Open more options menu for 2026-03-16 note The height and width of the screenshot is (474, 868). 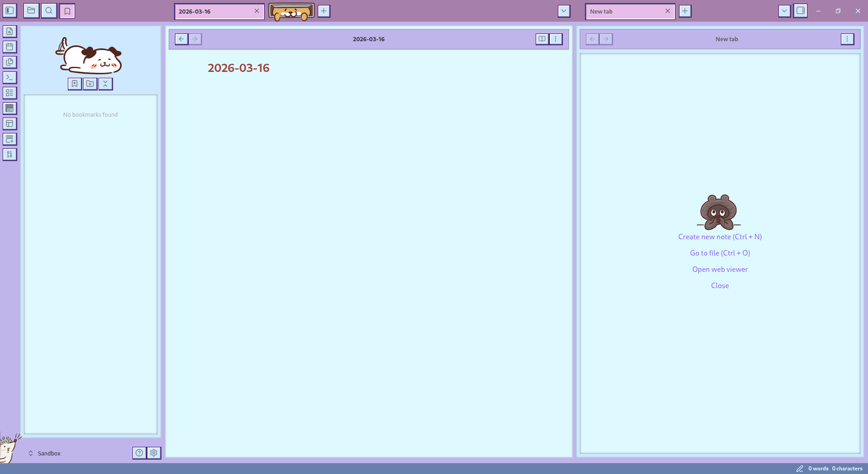[556, 39]
